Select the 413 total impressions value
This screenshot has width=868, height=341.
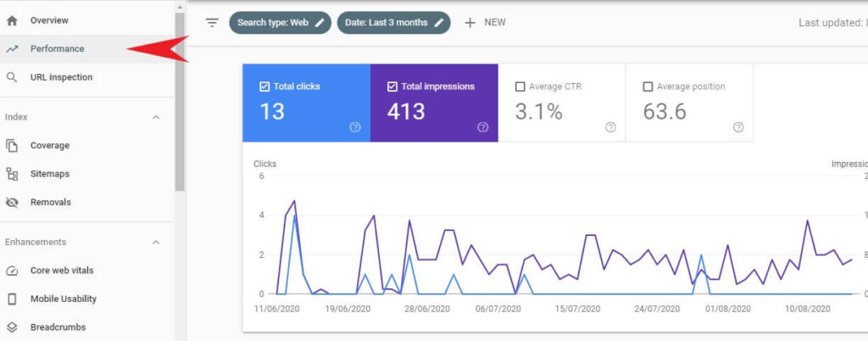pos(406,111)
